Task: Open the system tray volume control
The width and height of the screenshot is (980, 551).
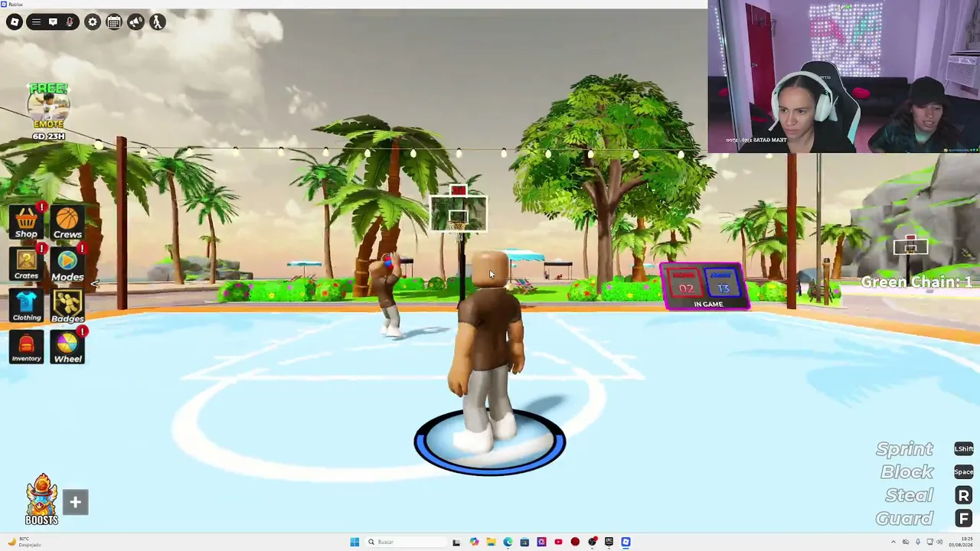Action: pyautogui.click(x=939, y=542)
